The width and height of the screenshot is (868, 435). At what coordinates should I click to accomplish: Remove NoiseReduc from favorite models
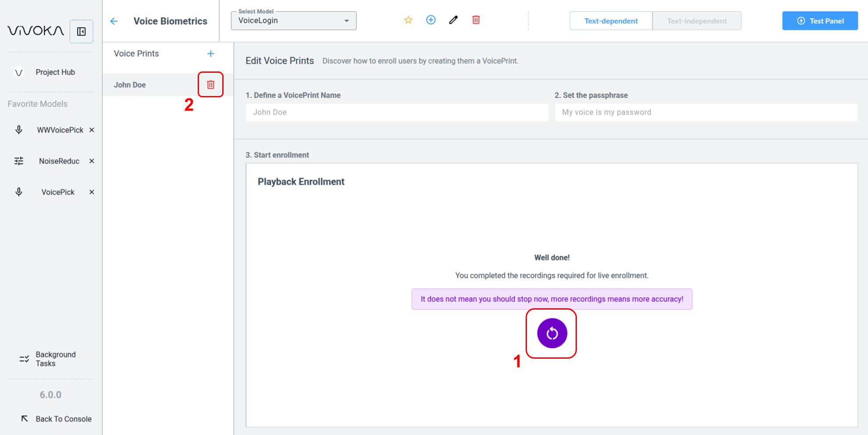[92, 161]
